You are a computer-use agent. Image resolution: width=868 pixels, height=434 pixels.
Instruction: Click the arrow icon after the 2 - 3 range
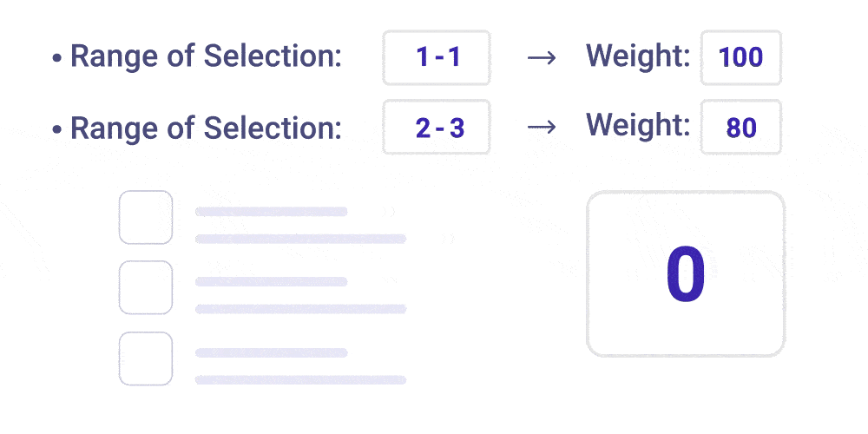point(541,128)
